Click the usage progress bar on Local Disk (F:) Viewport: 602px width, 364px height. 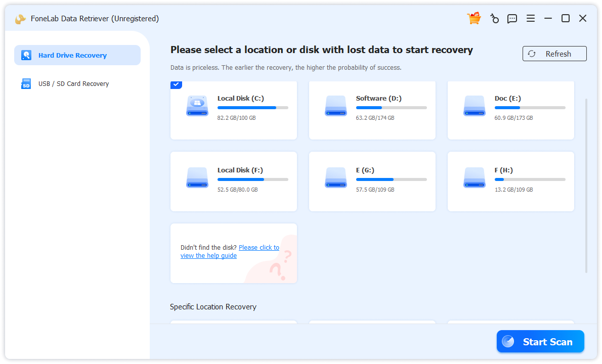tap(252, 179)
